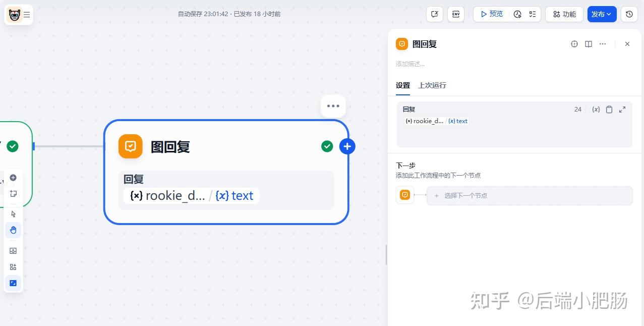Click the add node plus icon in left toolbar
The height and width of the screenshot is (326, 644).
pos(13,178)
